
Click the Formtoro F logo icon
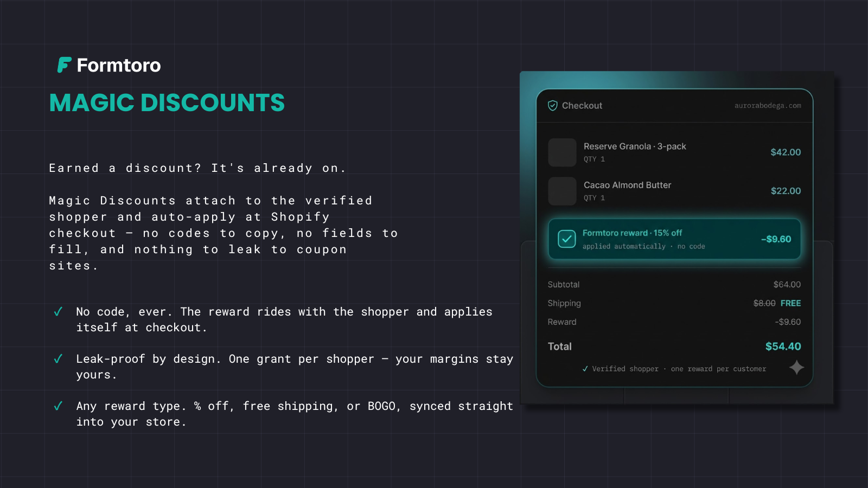coord(64,65)
